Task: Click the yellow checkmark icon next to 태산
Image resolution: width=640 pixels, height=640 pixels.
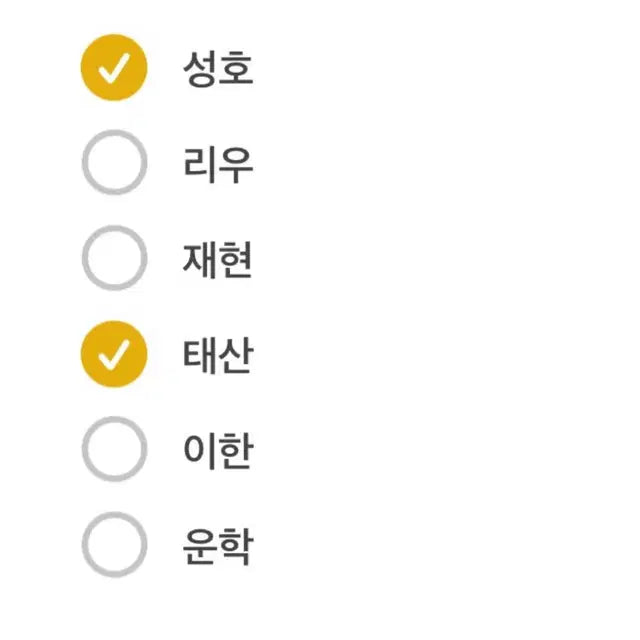Action: pos(114,354)
